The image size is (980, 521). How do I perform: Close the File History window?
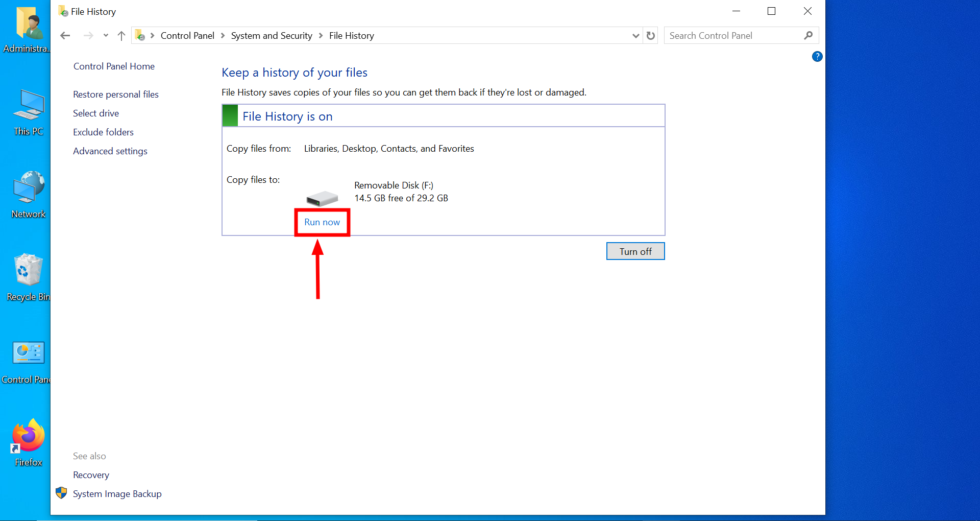[x=807, y=11]
